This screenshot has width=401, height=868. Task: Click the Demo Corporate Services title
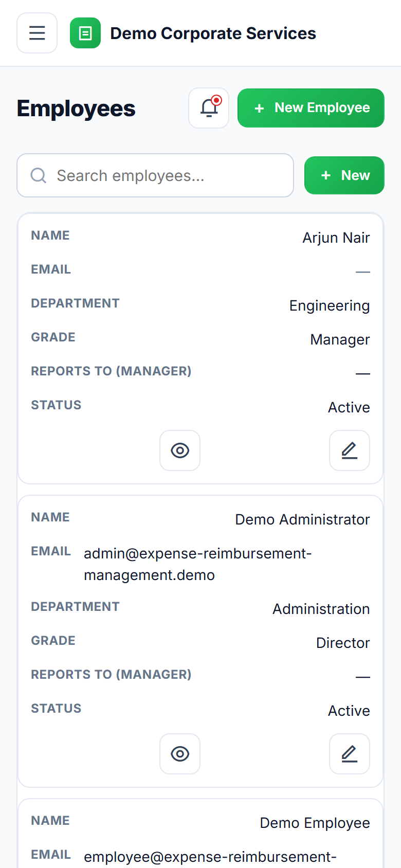click(213, 33)
